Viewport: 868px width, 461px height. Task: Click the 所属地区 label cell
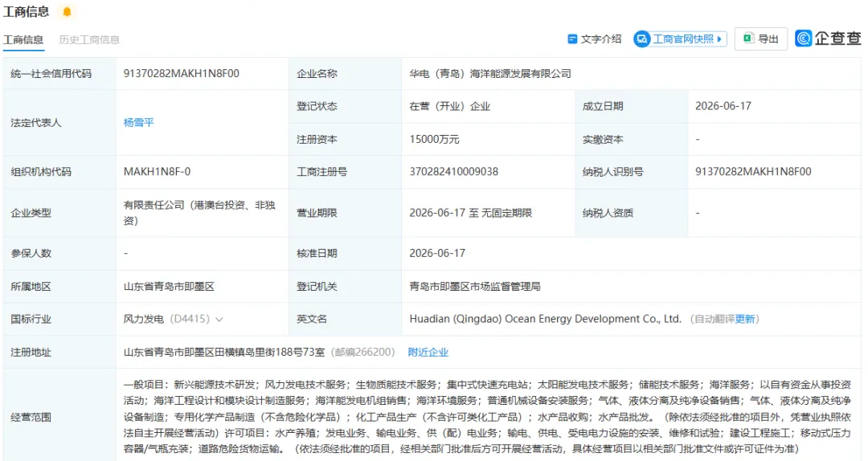[x=59, y=286]
